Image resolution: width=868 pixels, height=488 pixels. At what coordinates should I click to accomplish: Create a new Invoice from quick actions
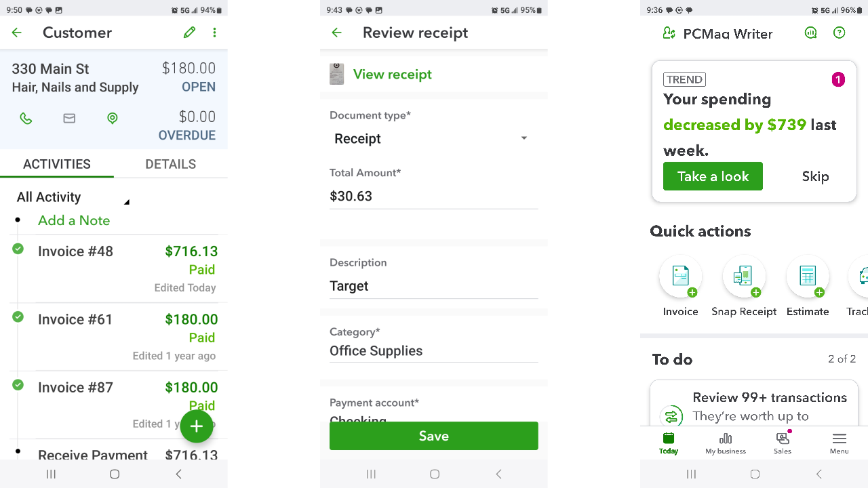point(680,277)
